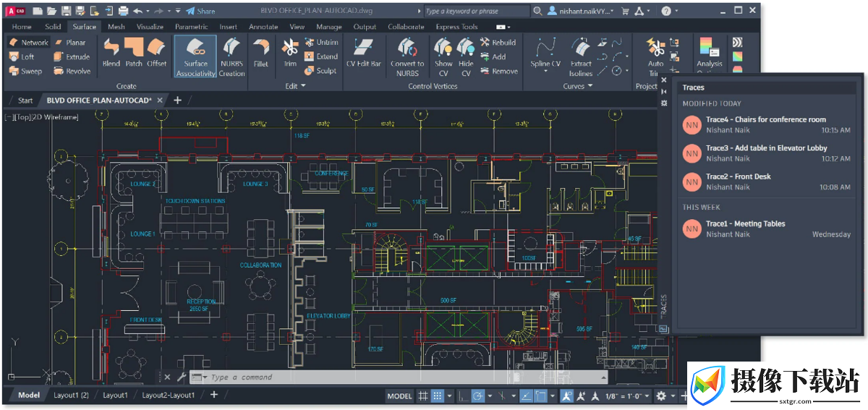The height and width of the screenshot is (410, 868).
Task: Click the Sculpt tool
Action: [x=320, y=72]
